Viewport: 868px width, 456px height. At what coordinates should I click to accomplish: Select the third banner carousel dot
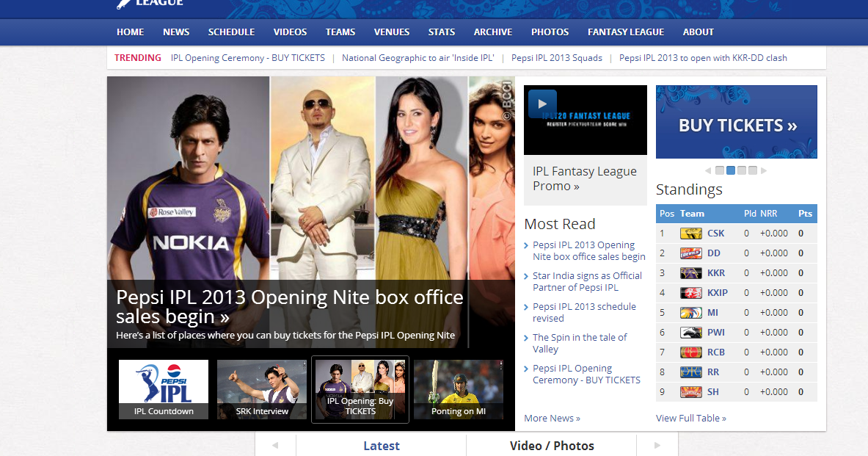tap(742, 170)
